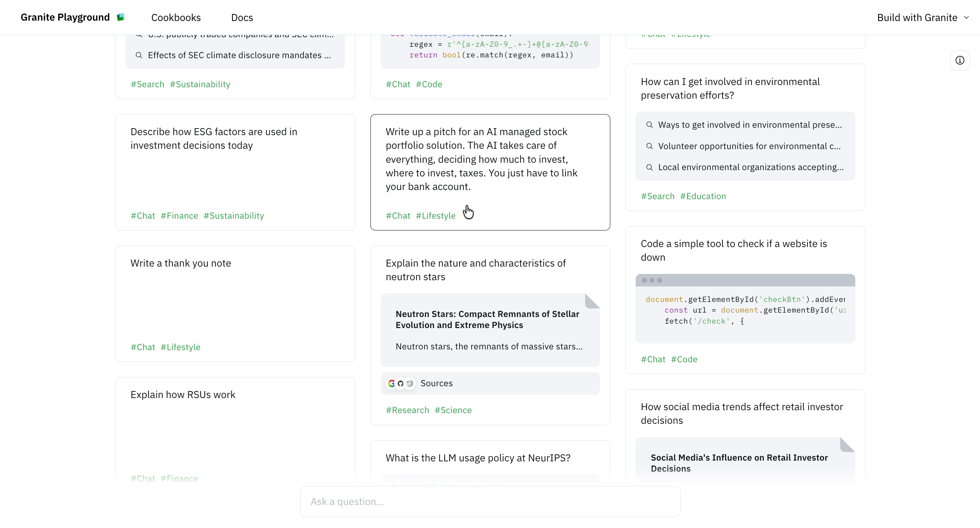Click #Chat tag on the stock portfolio card
The width and height of the screenshot is (980, 528).
click(x=398, y=215)
